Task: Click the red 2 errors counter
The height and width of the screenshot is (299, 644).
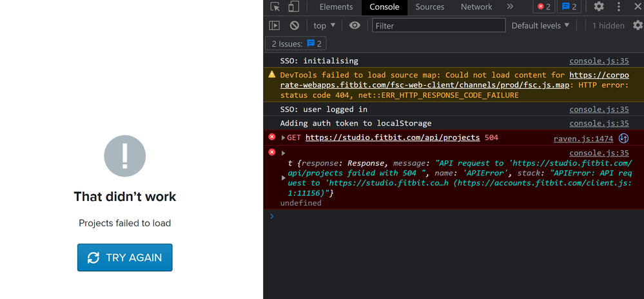Action: click(544, 6)
